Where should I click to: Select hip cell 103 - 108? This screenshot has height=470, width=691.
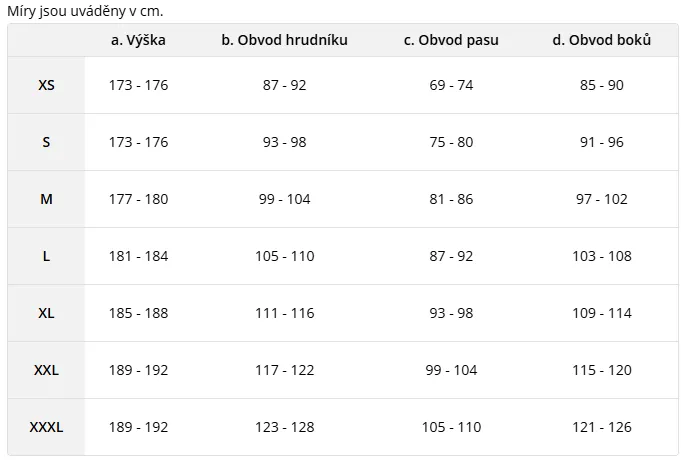(x=601, y=257)
